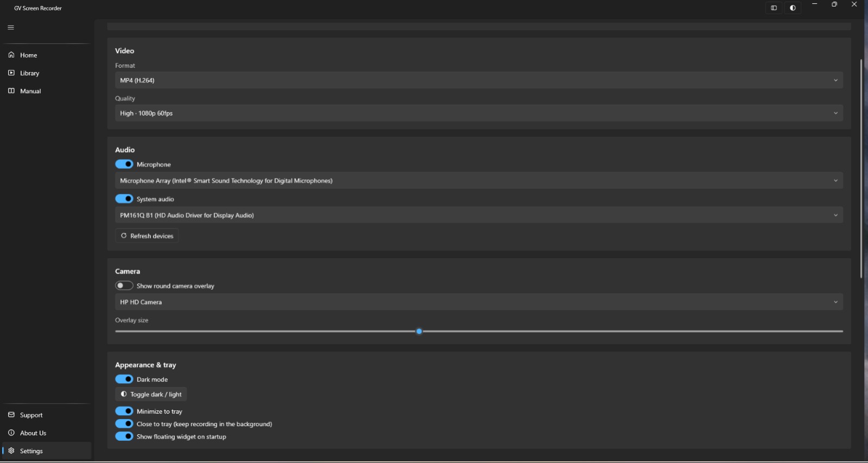
Task: Click the Refresh devices button
Action: click(147, 236)
